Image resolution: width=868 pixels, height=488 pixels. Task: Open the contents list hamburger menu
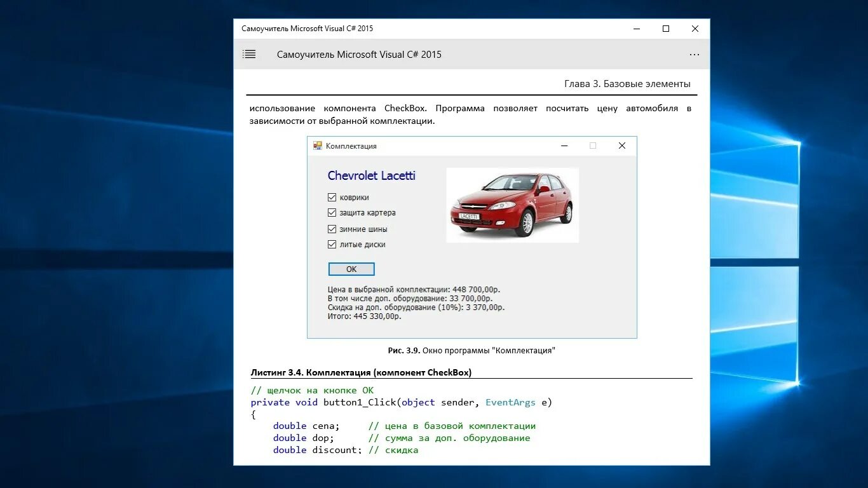(249, 55)
